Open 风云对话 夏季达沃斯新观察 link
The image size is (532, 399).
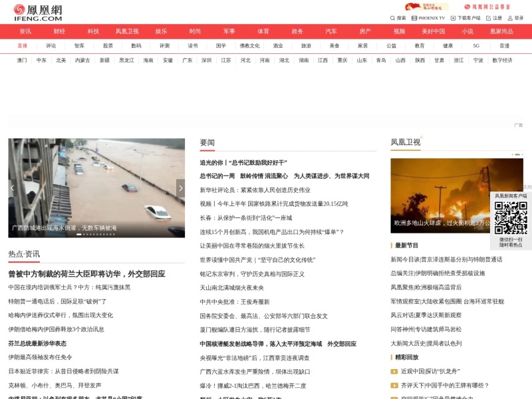point(426,315)
